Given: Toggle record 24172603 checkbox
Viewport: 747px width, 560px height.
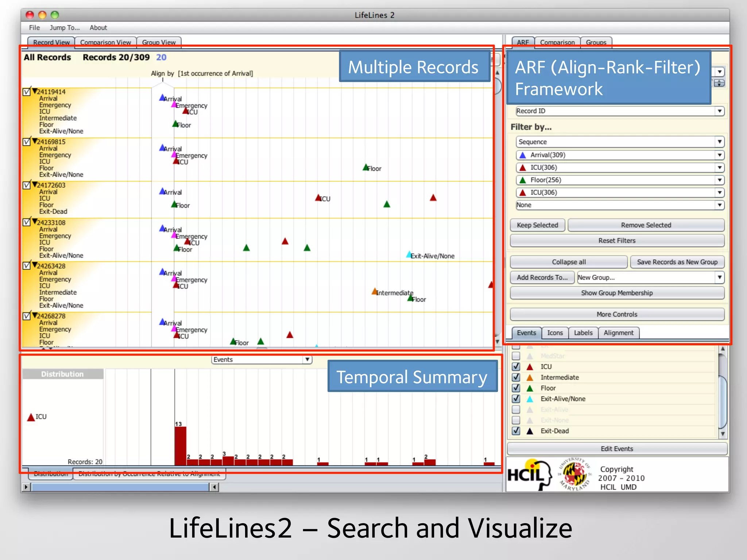Looking at the screenshot, I should pyautogui.click(x=27, y=185).
